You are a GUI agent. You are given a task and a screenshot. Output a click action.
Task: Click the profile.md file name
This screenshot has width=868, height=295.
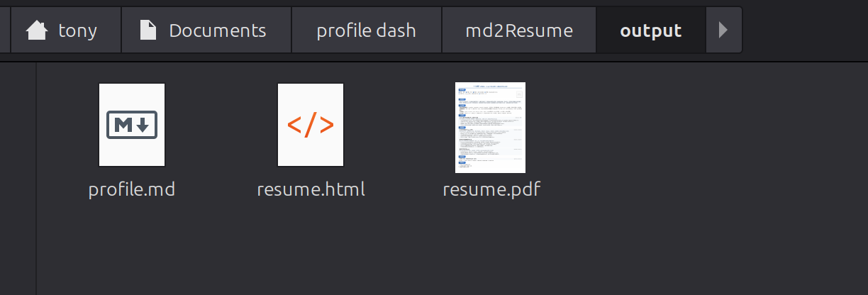pos(132,189)
